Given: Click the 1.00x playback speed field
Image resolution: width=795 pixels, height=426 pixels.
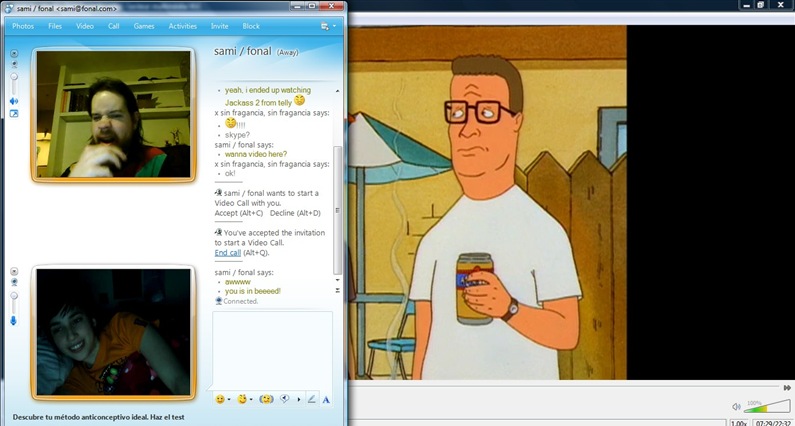Looking at the screenshot, I should point(740,423).
